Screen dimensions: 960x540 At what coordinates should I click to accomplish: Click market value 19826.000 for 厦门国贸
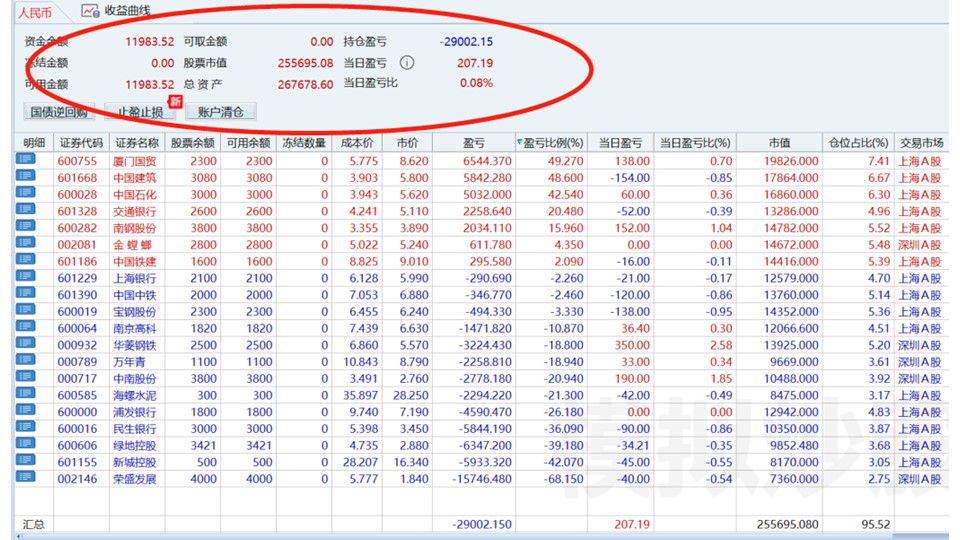pyautogui.click(x=791, y=161)
